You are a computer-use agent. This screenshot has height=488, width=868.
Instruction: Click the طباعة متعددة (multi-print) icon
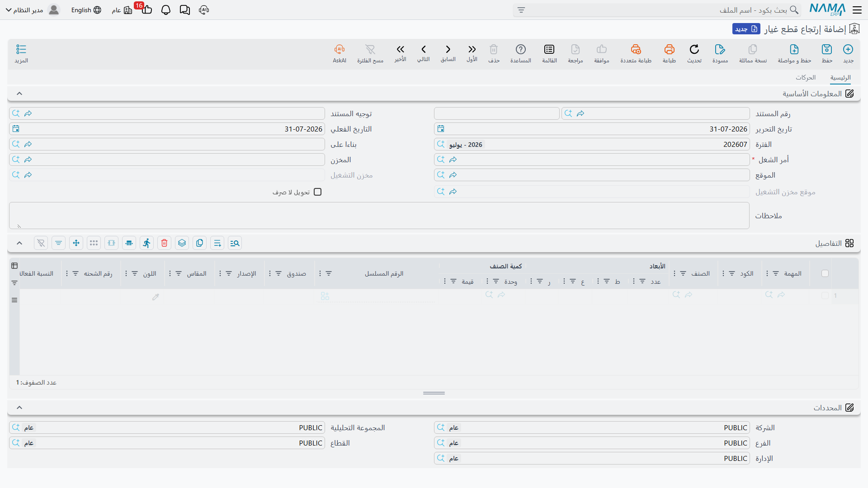(636, 53)
